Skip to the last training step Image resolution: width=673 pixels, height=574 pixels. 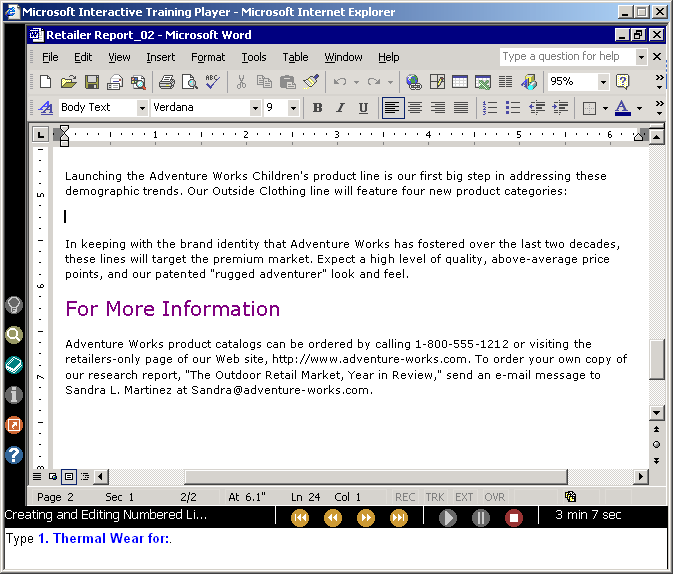coord(399,518)
